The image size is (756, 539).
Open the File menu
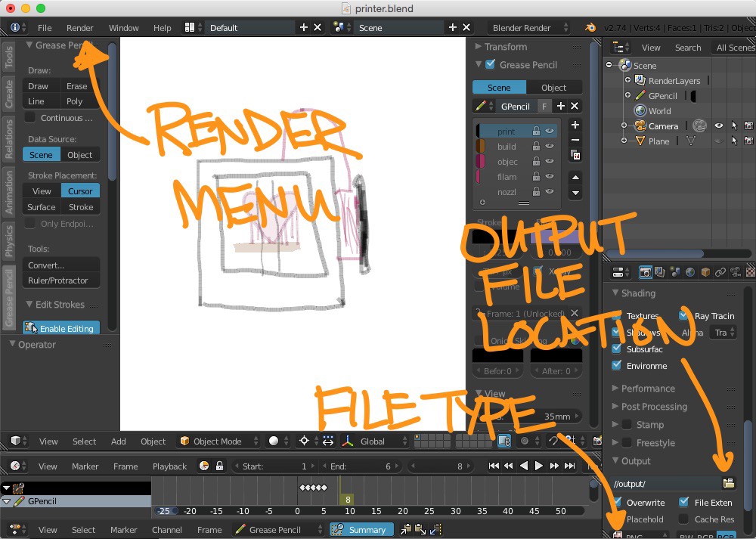click(45, 28)
